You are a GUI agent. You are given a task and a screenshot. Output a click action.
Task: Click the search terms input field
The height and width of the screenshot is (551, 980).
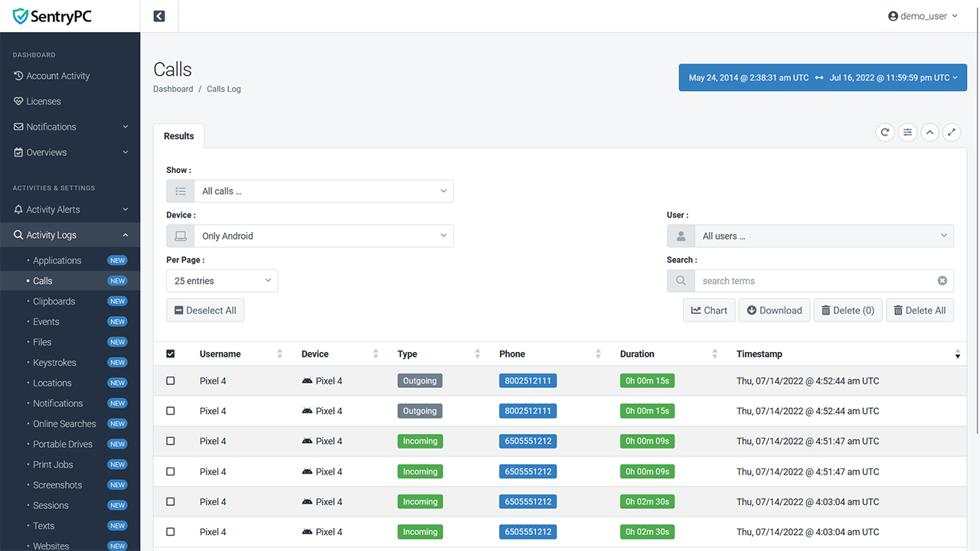[824, 281]
